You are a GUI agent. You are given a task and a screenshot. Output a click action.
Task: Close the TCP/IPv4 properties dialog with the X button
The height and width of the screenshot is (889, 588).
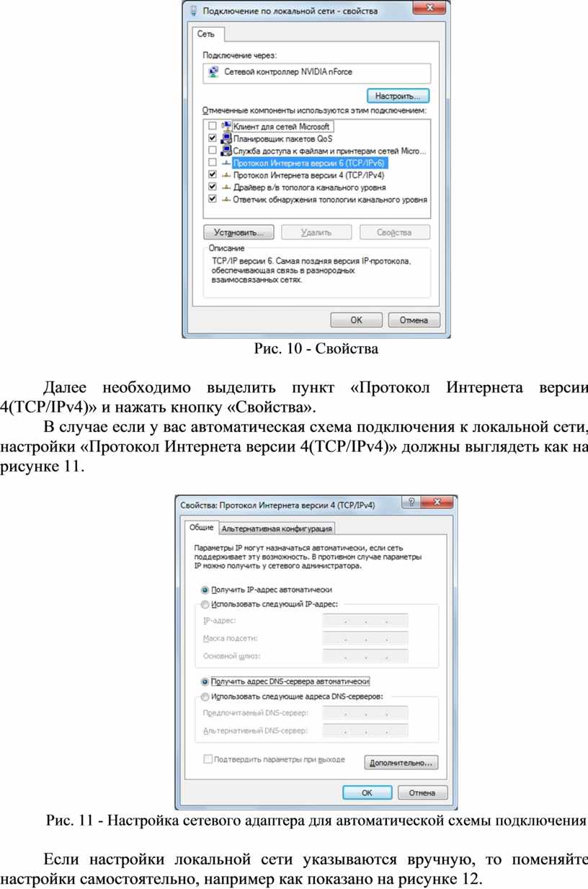[437, 504]
